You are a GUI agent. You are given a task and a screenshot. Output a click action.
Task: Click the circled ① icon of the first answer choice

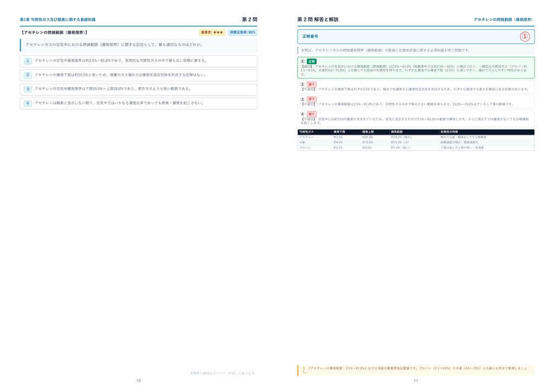28,61
